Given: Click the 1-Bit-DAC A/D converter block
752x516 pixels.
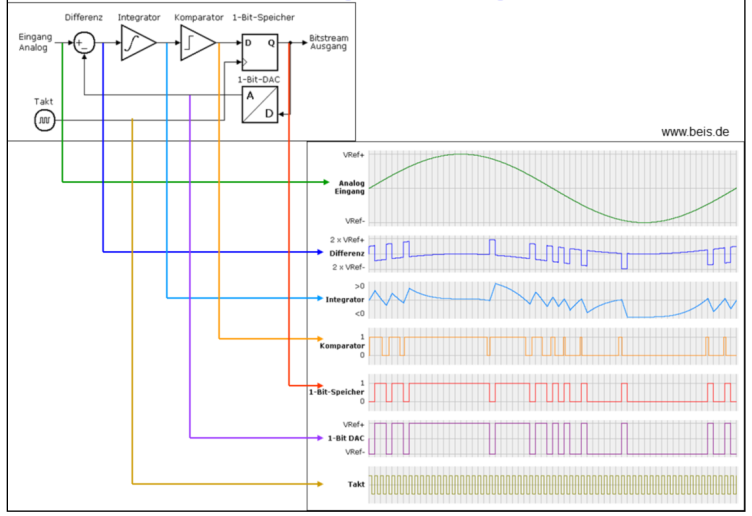Looking at the screenshot, I should point(260,104).
